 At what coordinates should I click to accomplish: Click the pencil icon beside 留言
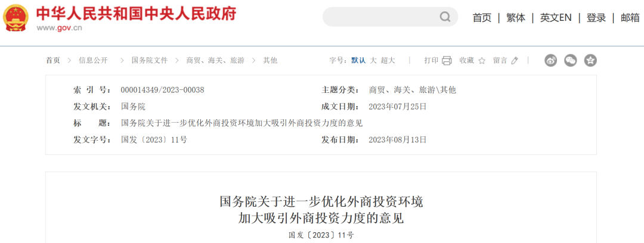coord(515,61)
